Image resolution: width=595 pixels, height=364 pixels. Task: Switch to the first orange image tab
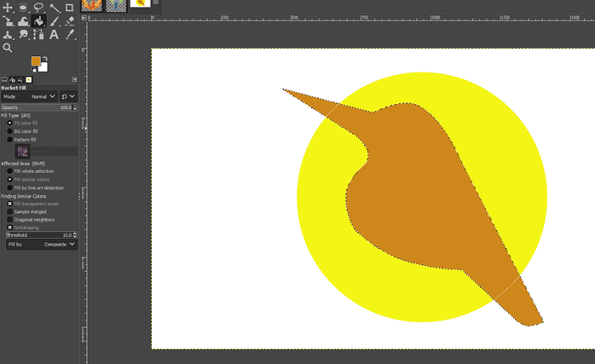pos(91,6)
